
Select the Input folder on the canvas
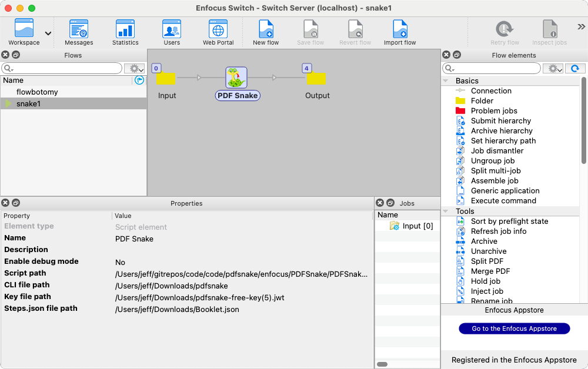(166, 78)
